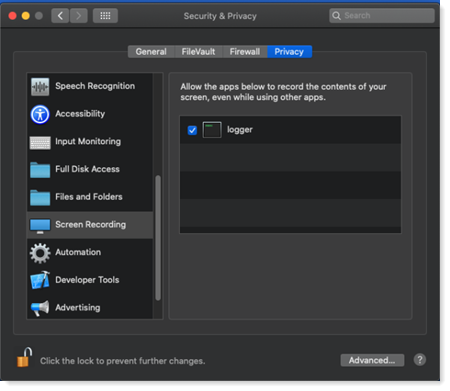This screenshot has height=391, width=450.
Task: Open the Accessibility privacy category icon
Action: pyautogui.click(x=40, y=114)
